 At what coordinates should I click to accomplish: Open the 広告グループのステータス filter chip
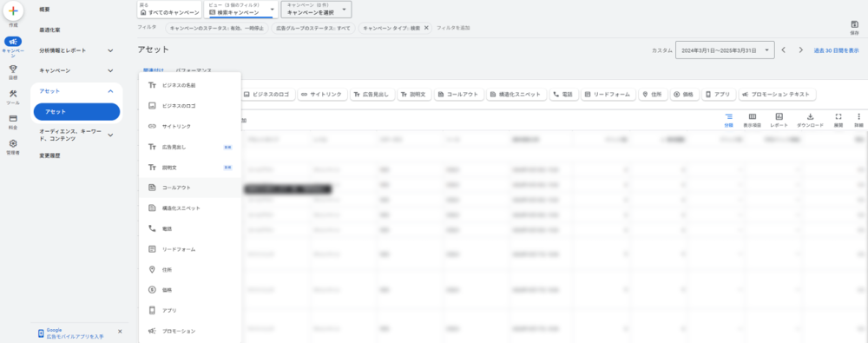click(x=312, y=28)
